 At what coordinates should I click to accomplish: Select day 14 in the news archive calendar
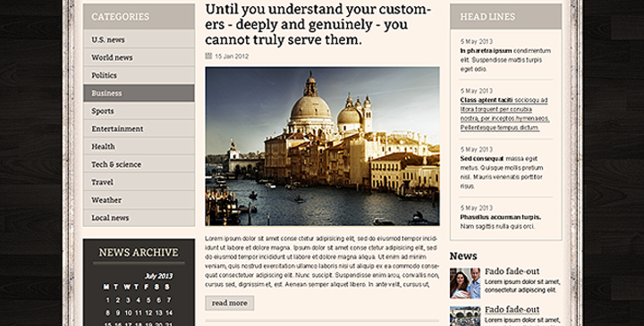coord(169,313)
